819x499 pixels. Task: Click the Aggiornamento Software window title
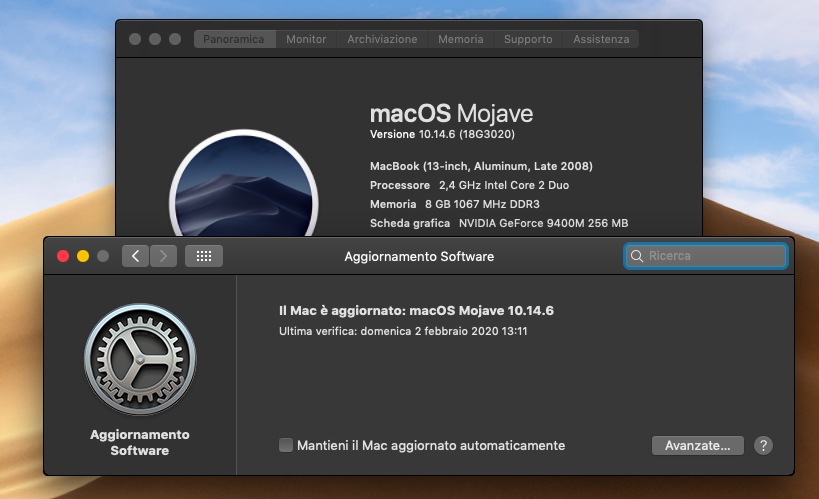(x=419, y=257)
